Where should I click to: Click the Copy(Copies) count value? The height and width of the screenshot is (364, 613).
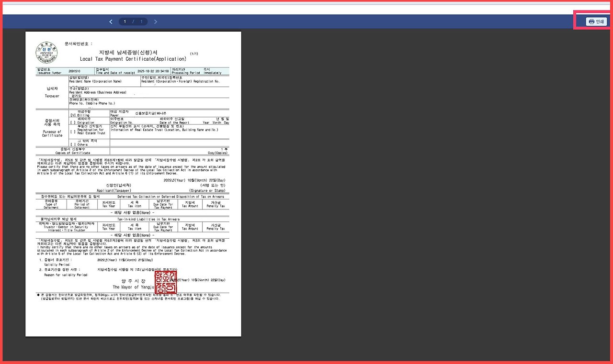218,153
